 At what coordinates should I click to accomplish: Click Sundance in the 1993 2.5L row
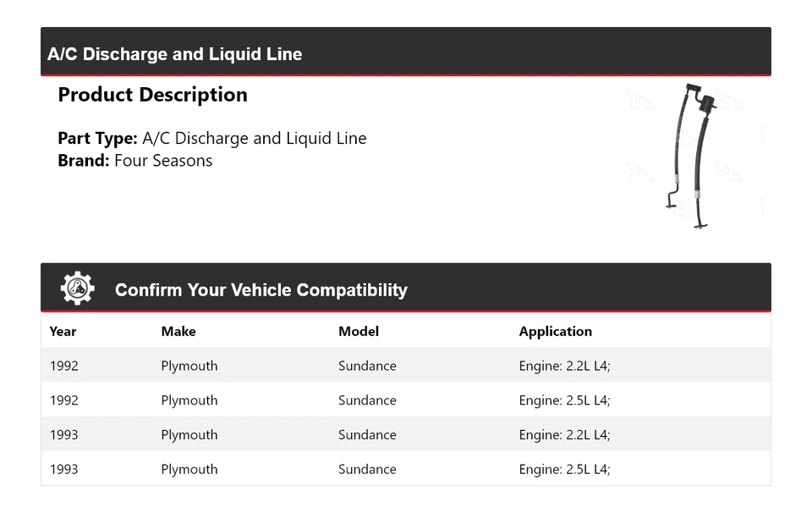tap(367, 470)
